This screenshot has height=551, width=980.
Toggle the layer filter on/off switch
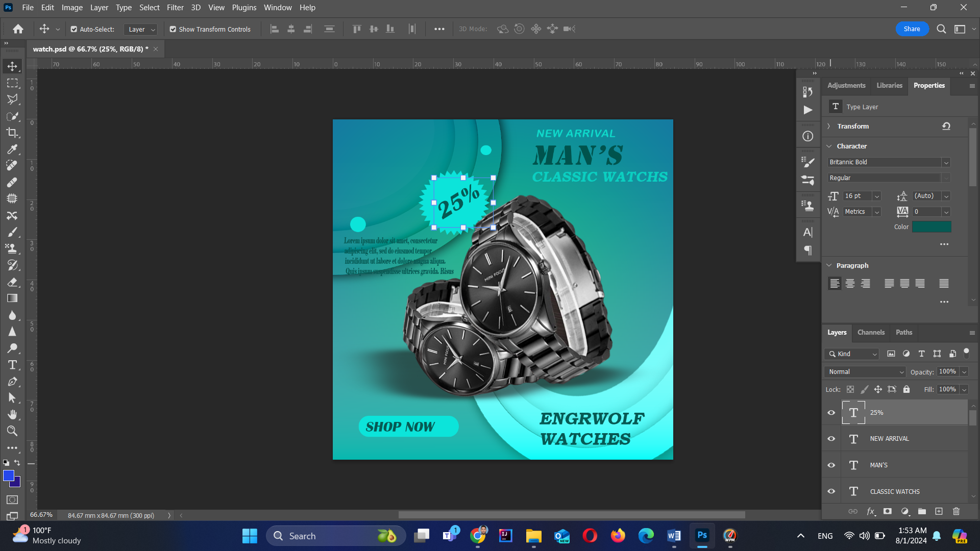966,353
